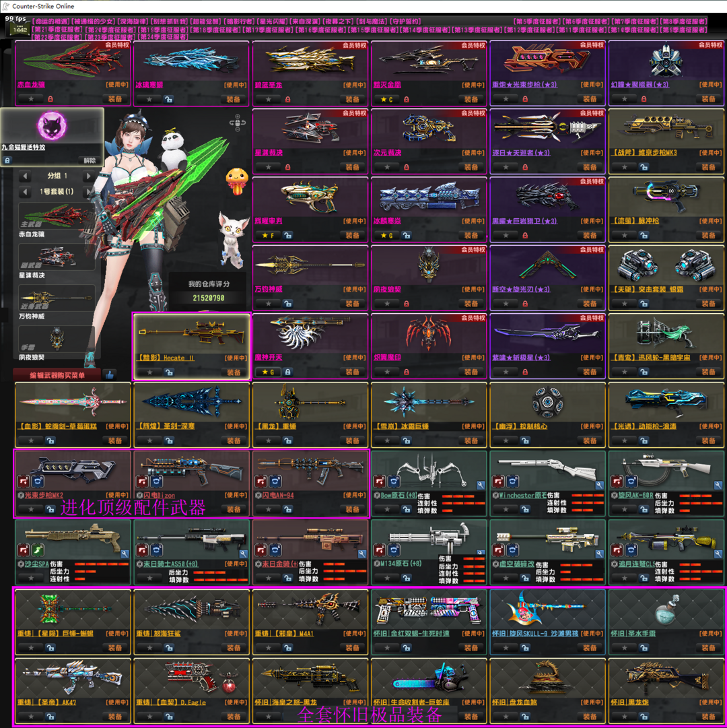Click the blue part icon on 闪电Bizon
This screenshot has width=727, height=728.
click(x=155, y=482)
